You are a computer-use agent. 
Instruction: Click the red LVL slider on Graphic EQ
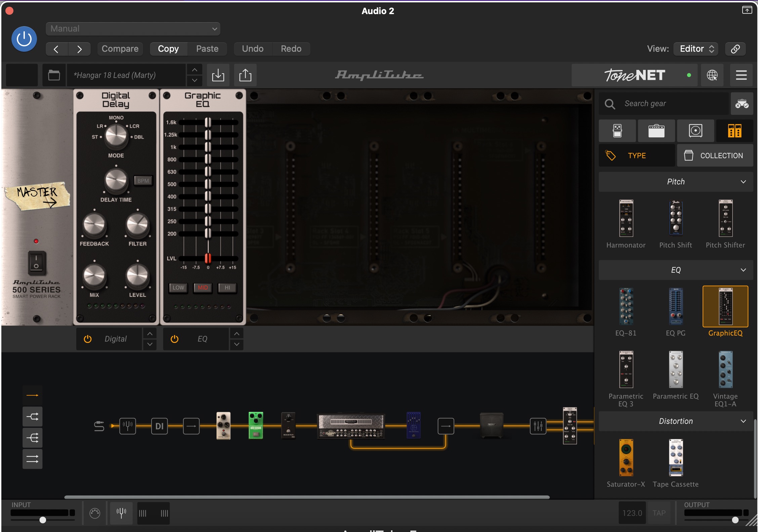coord(208,258)
